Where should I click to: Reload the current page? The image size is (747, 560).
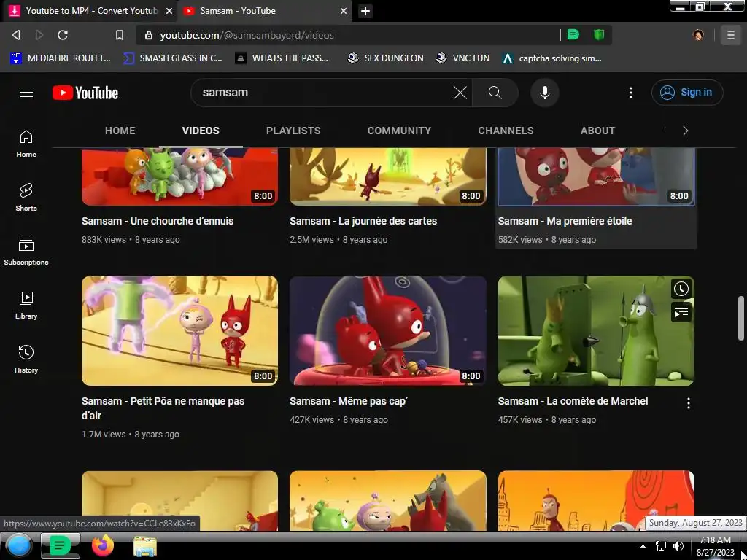click(x=63, y=35)
